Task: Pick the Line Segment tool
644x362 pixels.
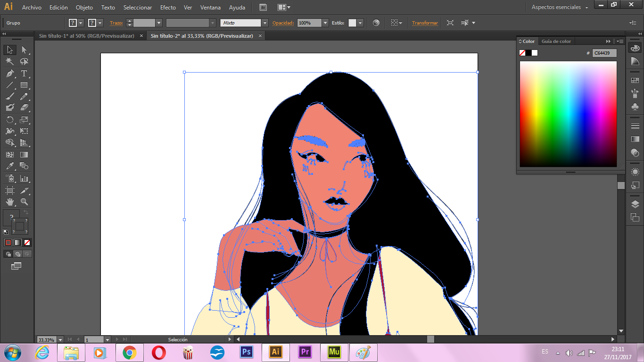Action: (10, 85)
